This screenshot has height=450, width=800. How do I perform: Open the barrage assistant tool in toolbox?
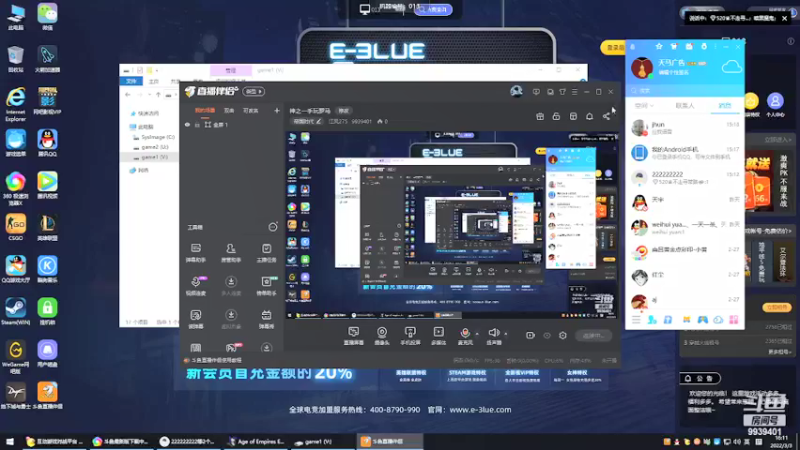click(x=195, y=253)
